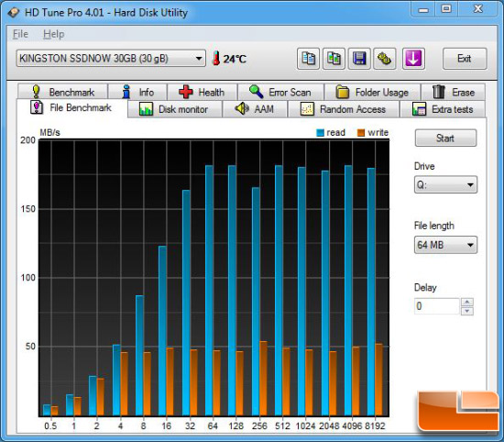This screenshot has height=442, width=504.
Task: Open the File length 64 MB dropdown
Action: tap(445, 245)
